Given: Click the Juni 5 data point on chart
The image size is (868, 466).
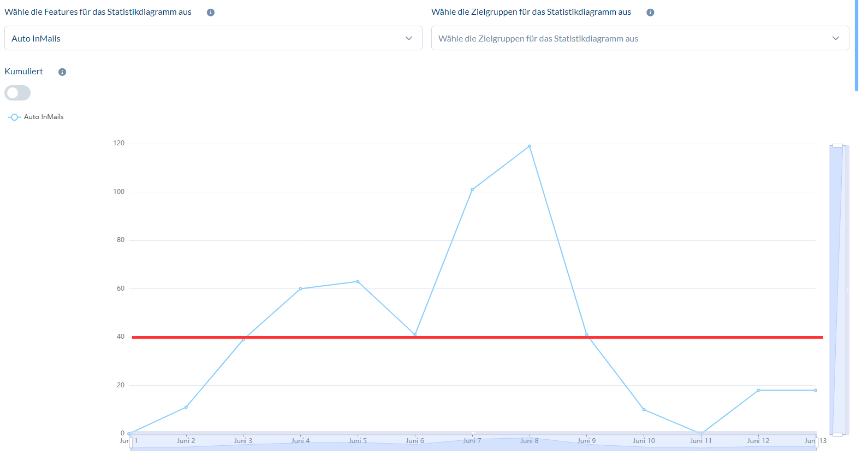Looking at the screenshot, I should 358,281.
